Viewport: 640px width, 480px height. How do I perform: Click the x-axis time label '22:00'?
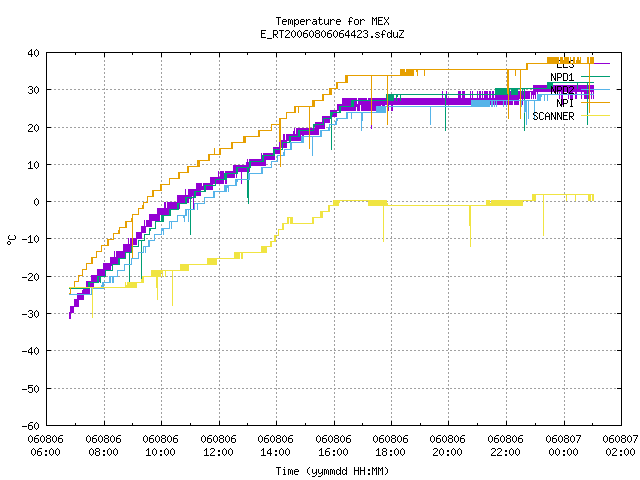pyautogui.click(x=506, y=452)
